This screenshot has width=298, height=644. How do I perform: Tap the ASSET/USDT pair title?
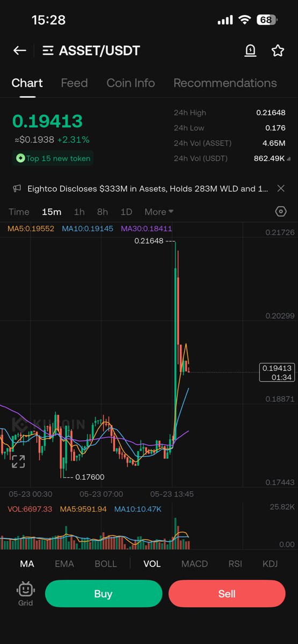99,51
